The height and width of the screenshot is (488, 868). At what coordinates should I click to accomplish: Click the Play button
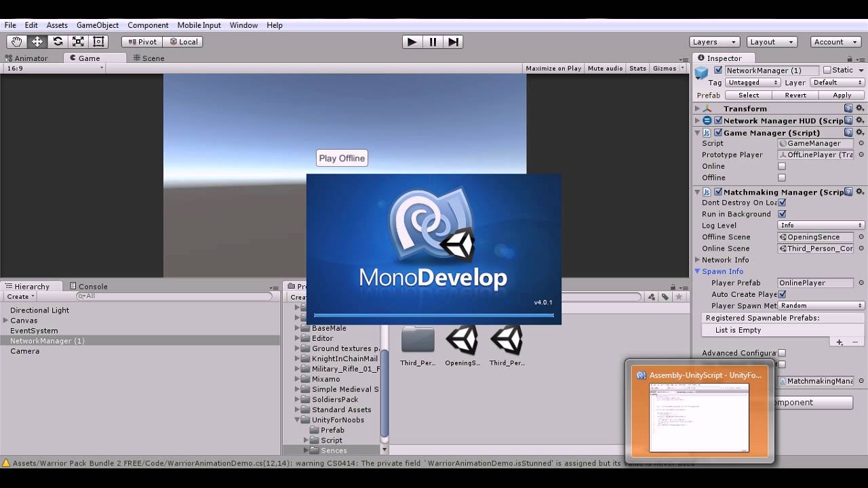[x=412, y=41]
